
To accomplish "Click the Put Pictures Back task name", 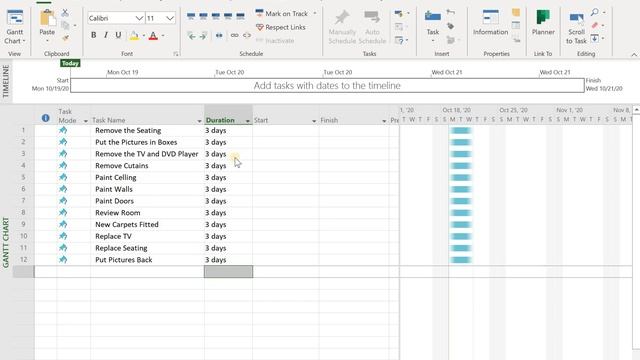I will 124,260.
